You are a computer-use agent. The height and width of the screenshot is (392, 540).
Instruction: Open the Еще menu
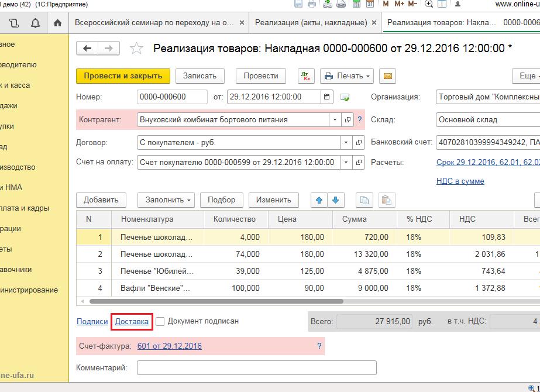pyautogui.click(x=527, y=76)
